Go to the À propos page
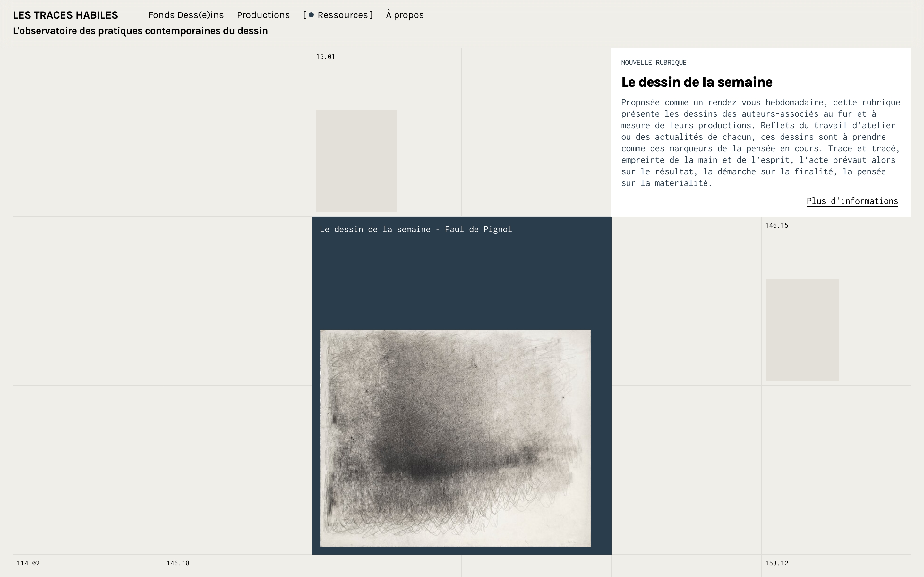This screenshot has height=577, width=924. tap(405, 15)
